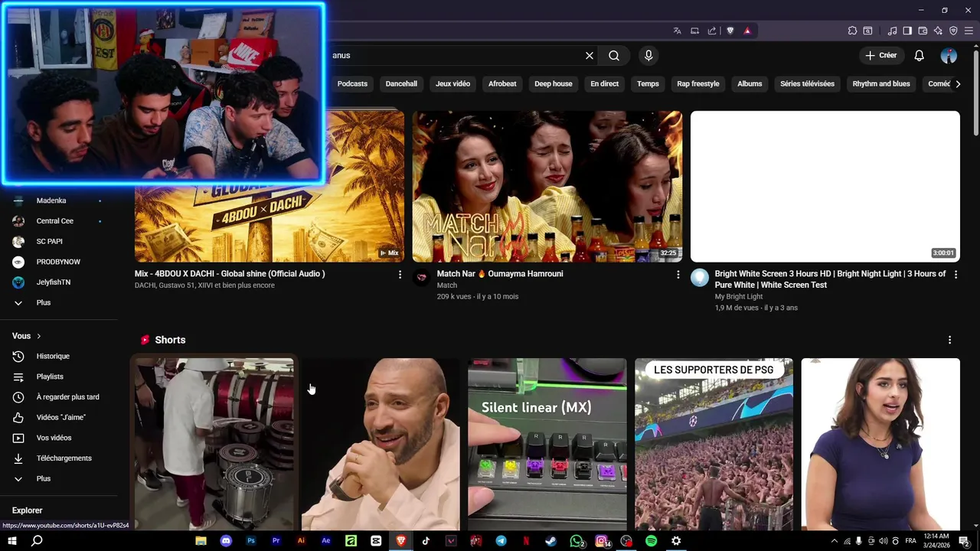Clear the YouTube search box text
The height and width of the screenshot is (551, 980).
(x=590, y=55)
